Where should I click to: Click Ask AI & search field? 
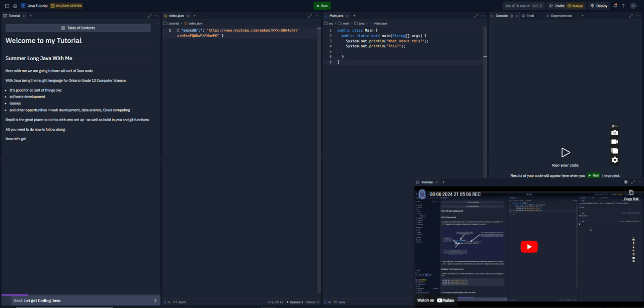pyautogui.click(x=523, y=6)
